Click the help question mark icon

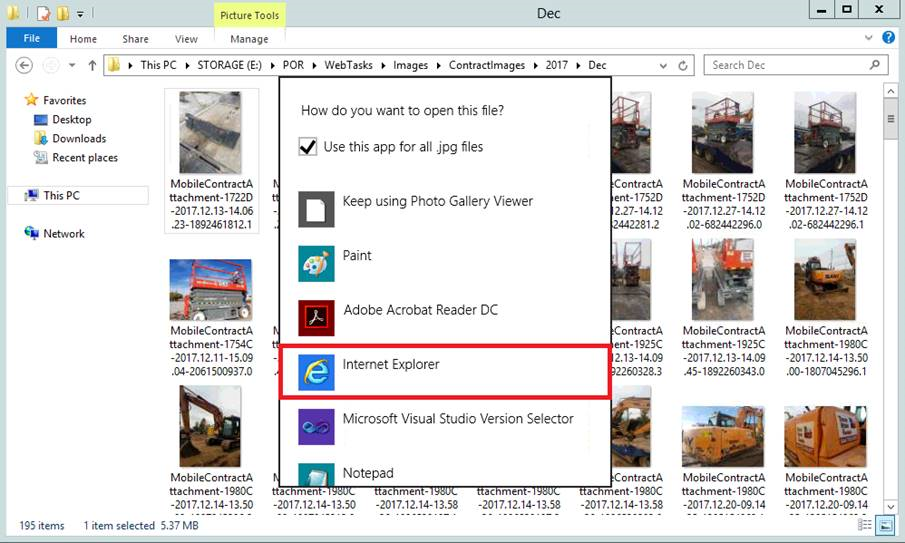point(890,39)
